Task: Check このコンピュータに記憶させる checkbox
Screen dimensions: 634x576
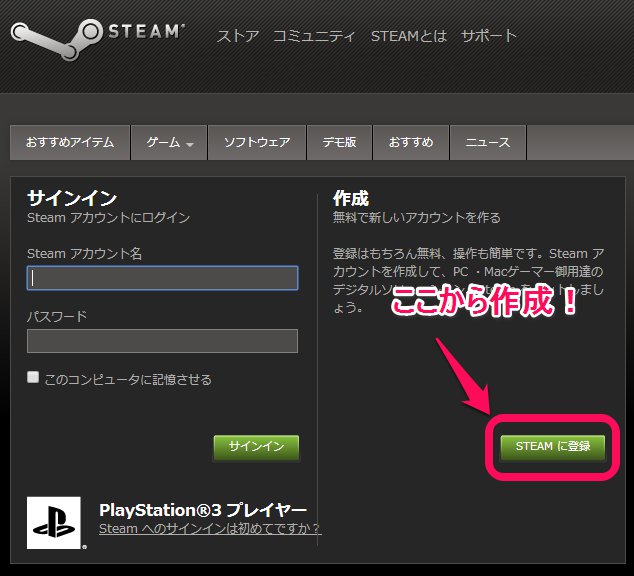Action: click(x=33, y=377)
